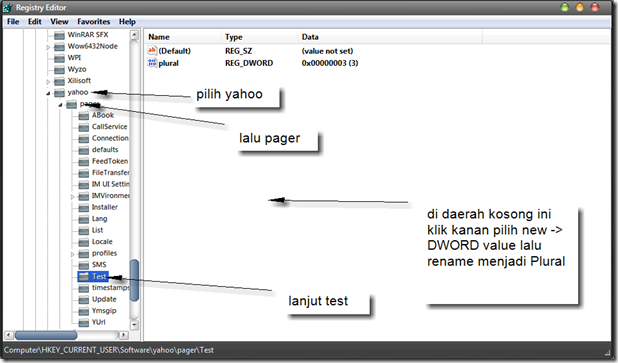Click the Locale folder icon

[x=84, y=242]
